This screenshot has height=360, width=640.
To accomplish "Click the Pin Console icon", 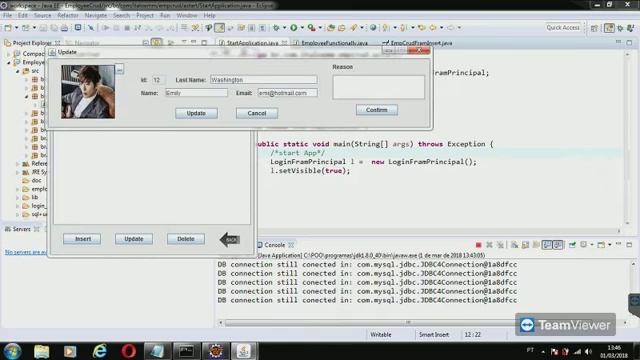I will pyautogui.click(x=572, y=245).
